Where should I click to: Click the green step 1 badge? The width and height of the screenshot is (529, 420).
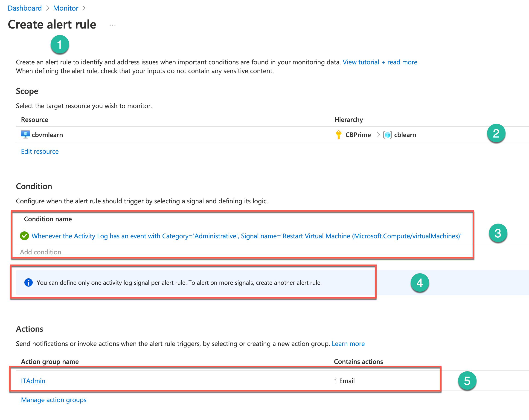[60, 44]
